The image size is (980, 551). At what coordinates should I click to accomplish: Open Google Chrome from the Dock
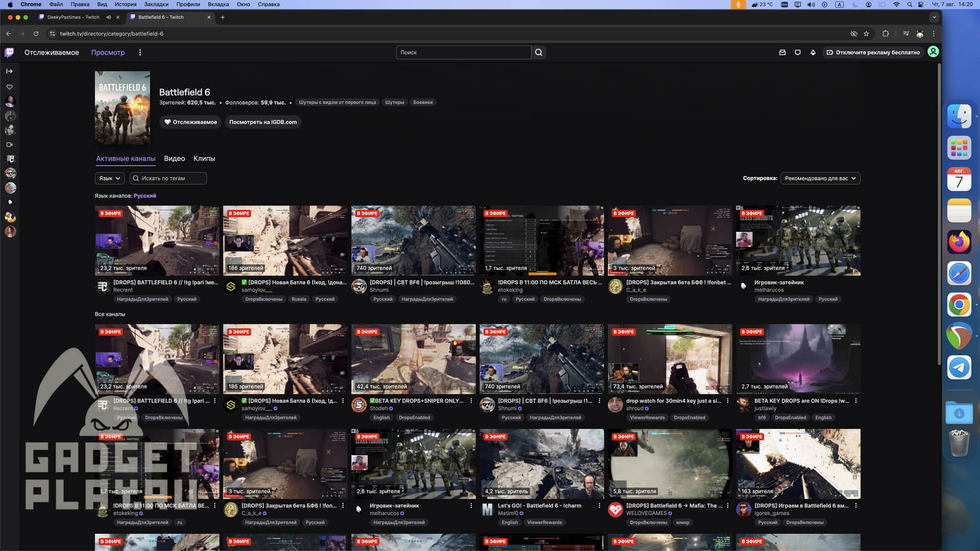click(x=959, y=305)
